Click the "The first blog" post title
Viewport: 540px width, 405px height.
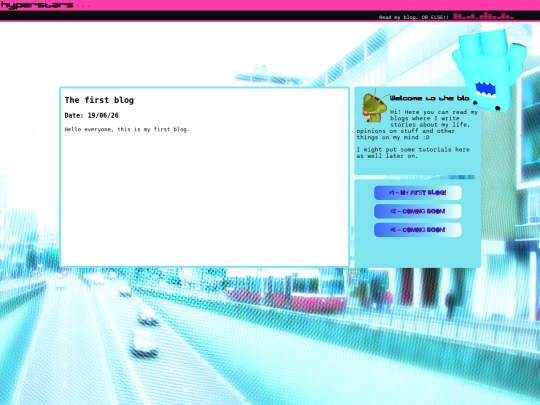pyautogui.click(x=99, y=100)
